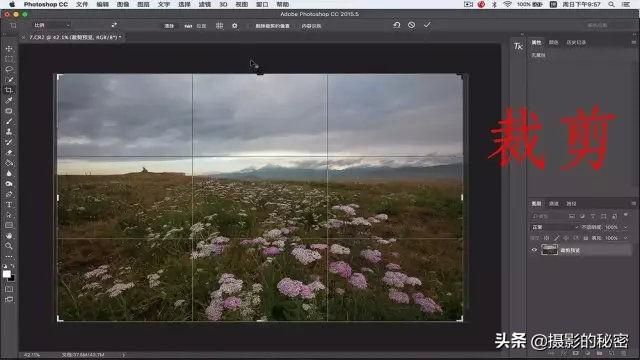
Task: Select the History Brush tool
Action: coord(9,142)
